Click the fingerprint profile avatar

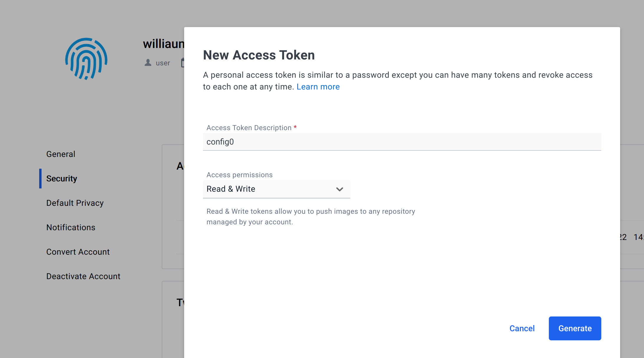point(86,59)
